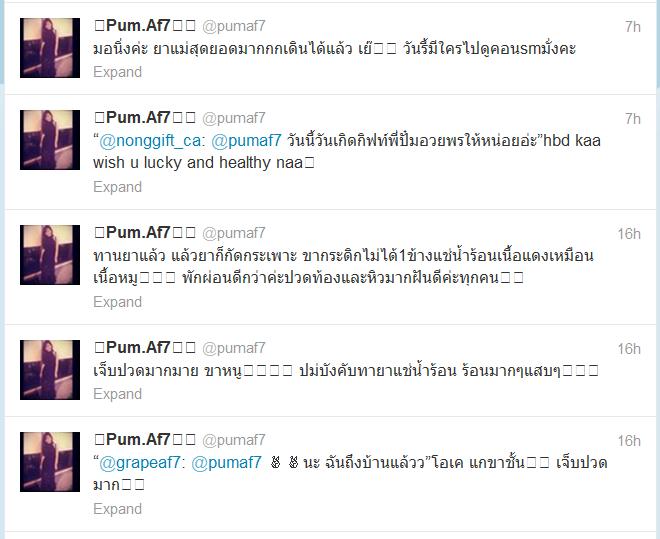Open 7h timestamp of birthday tweet

(x=633, y=119)
